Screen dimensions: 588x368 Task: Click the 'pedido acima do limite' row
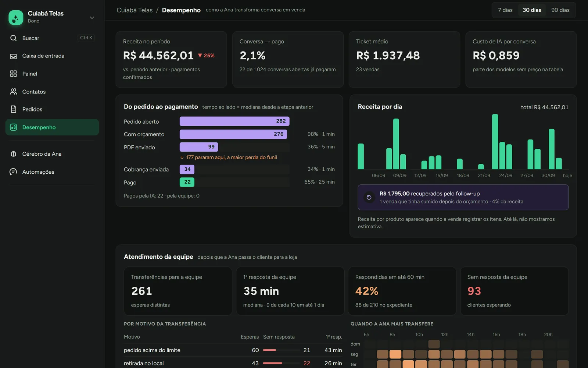click(x=233, y=350)
